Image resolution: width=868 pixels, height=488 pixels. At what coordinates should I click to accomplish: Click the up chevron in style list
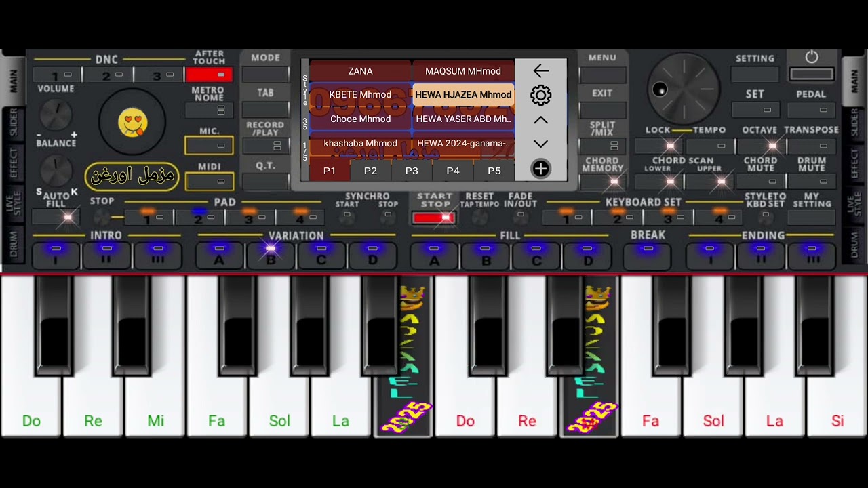[x=540, y=120]
